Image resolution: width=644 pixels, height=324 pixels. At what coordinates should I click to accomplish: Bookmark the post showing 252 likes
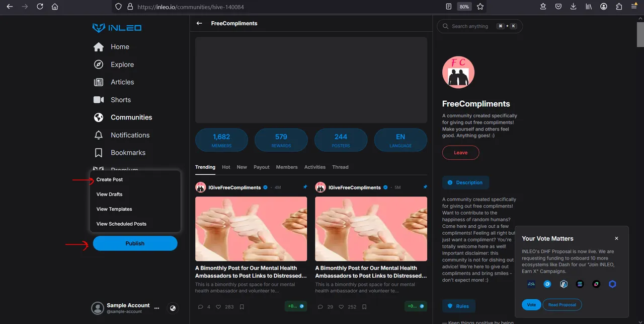tap(364, 306)
